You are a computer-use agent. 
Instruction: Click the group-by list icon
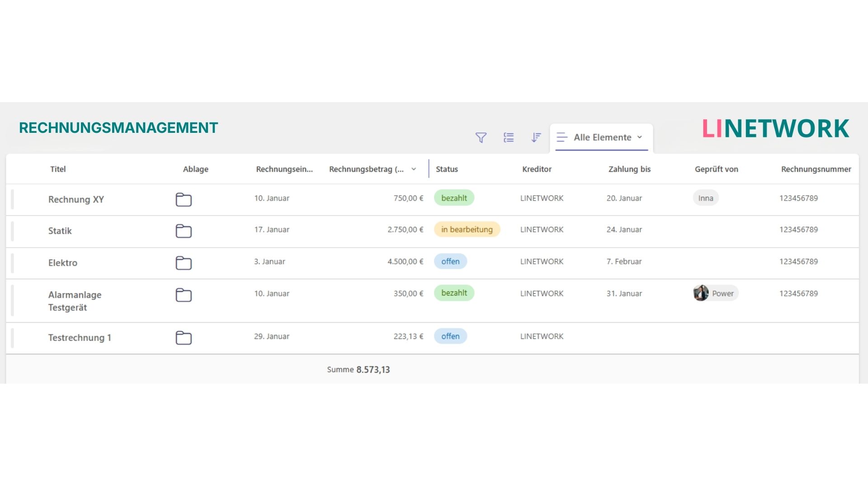(x=509, y=137)
